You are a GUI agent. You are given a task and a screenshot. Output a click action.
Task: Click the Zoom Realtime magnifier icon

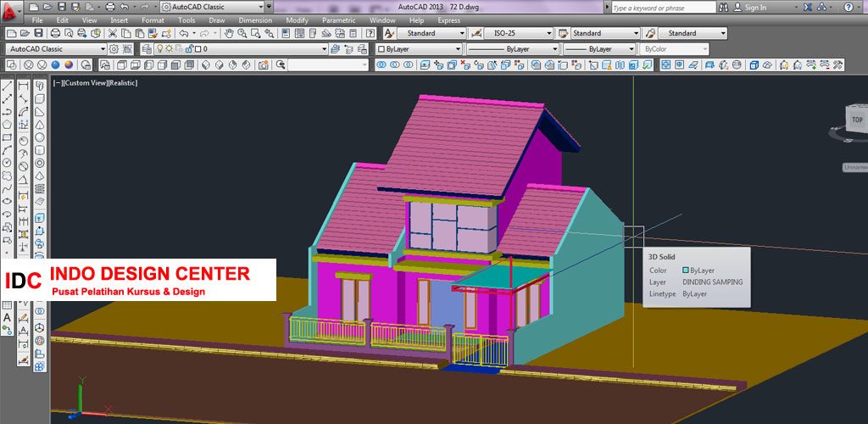pos(242,33)
